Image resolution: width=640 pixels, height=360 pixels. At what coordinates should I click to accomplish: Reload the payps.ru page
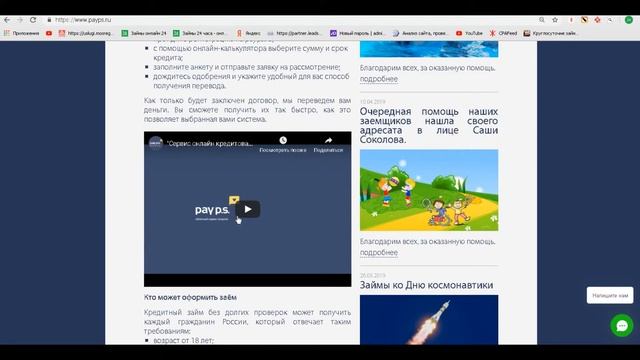pyautogui.click(x=33, y=20)
